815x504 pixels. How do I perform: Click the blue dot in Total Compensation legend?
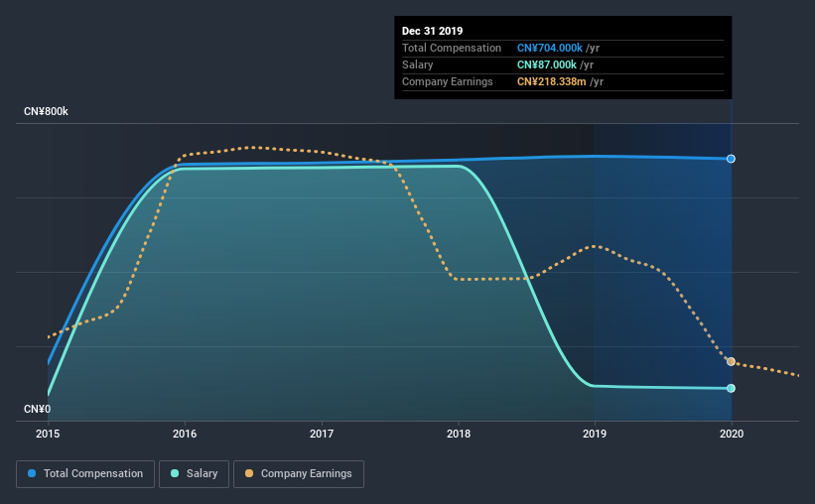(x=32, y=473)
